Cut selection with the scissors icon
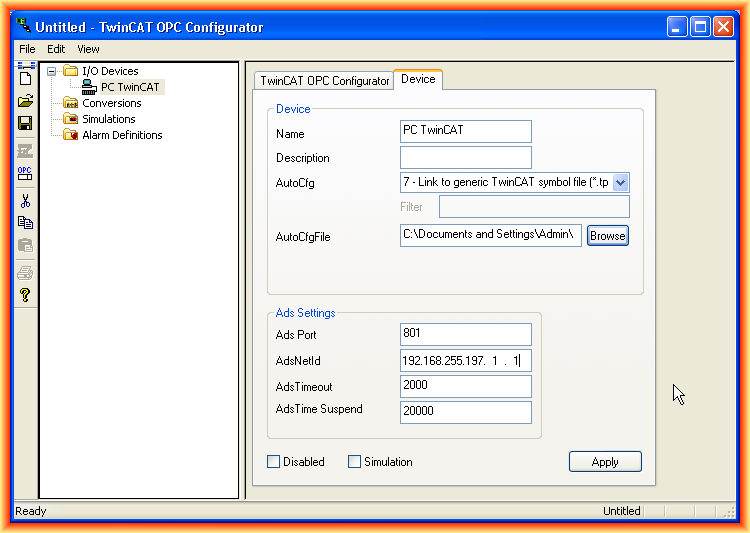 tap(26, 200)
